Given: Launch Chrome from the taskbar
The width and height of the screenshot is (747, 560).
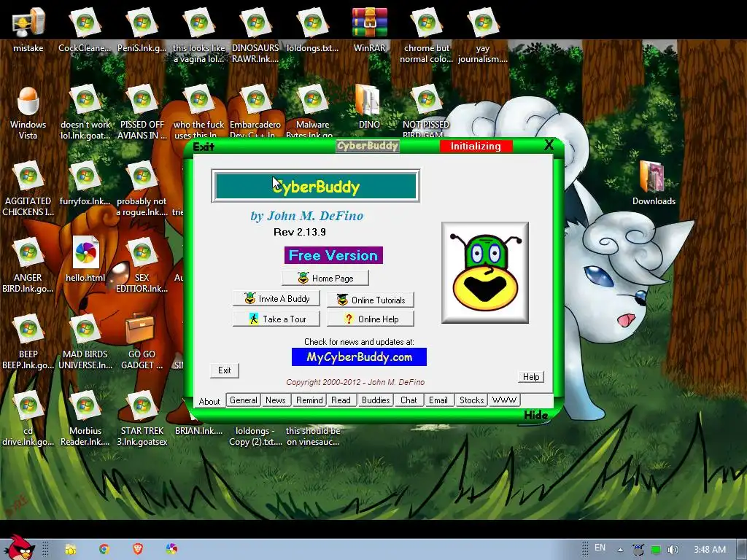Looking at the screenshot, I should 104,549.
